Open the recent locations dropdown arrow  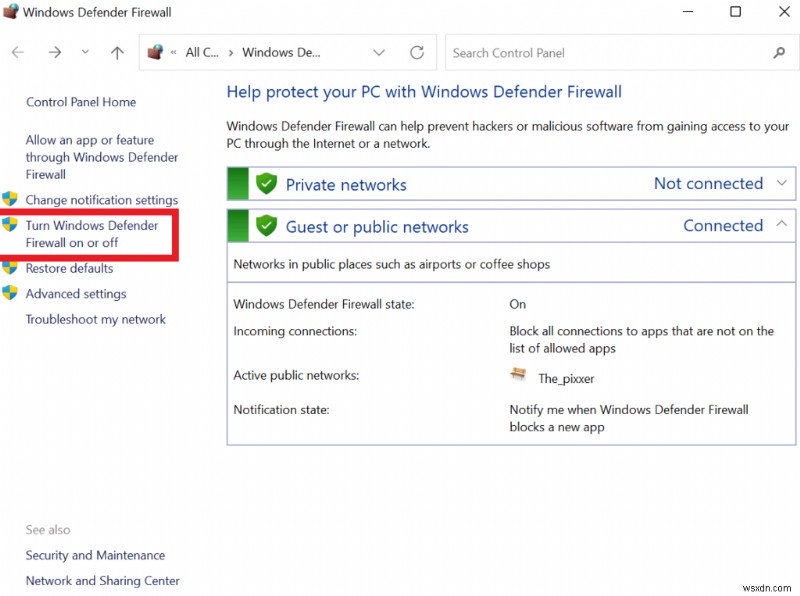point(85,53)
